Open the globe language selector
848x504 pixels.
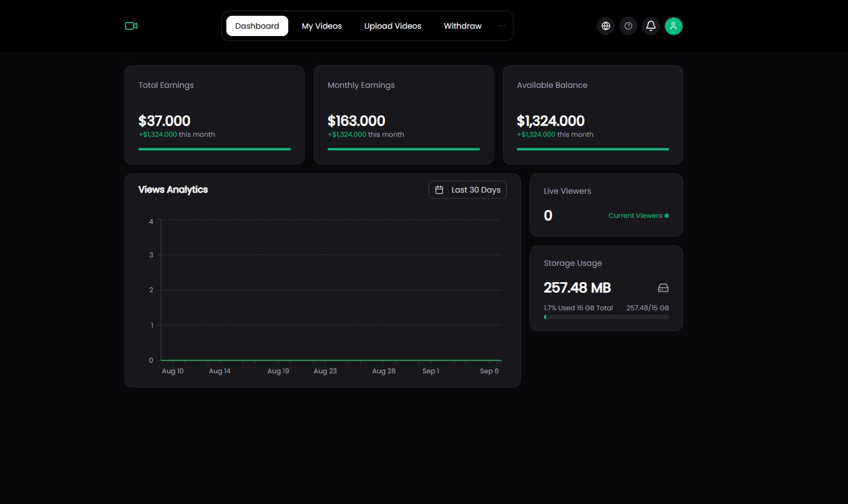point(606,26)
